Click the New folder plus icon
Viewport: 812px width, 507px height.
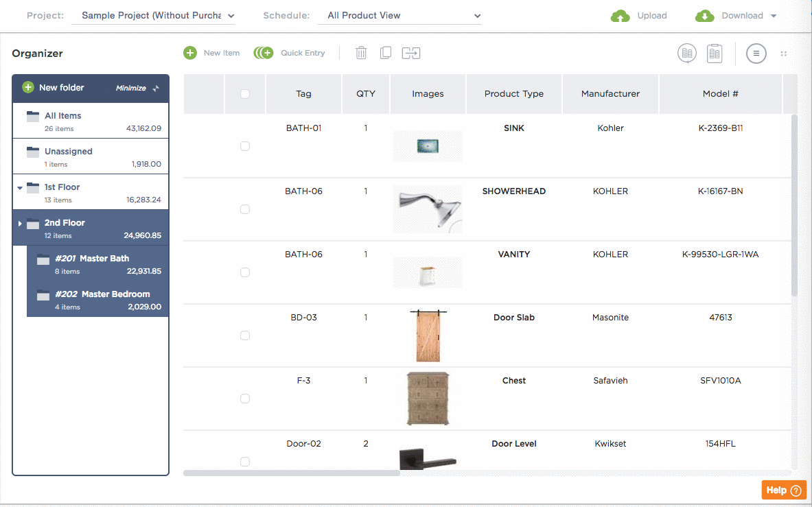pos(28,87)
